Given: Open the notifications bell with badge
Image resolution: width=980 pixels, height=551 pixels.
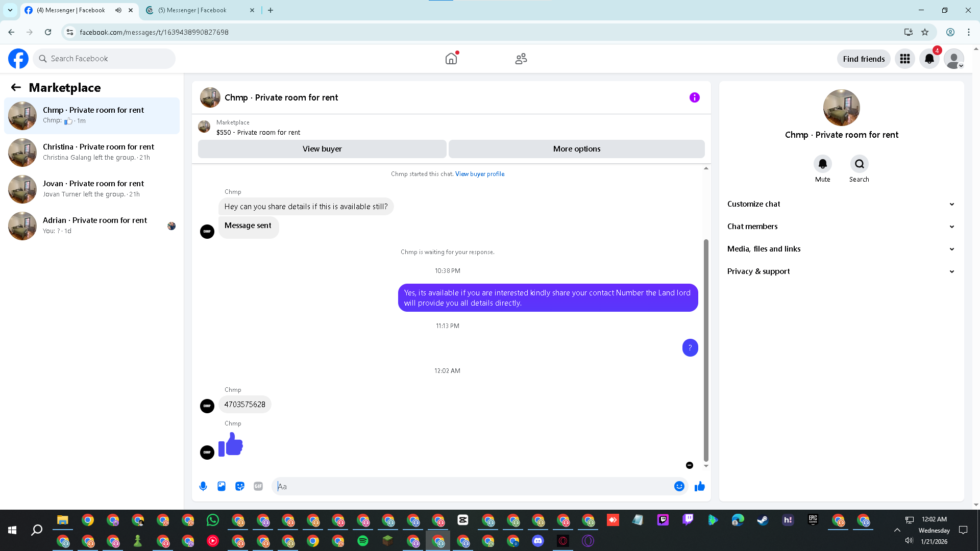Looking at the screenshot, I should pyautogui.click(x=929, y=59).
